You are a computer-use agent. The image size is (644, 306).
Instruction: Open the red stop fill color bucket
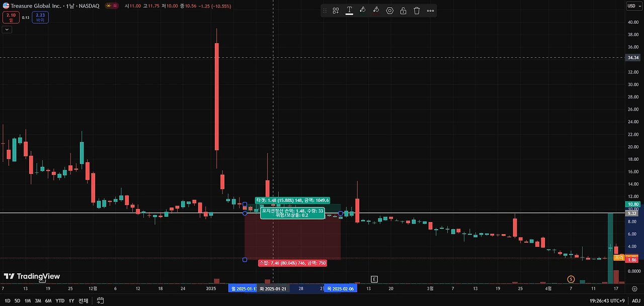pos(376,11)
